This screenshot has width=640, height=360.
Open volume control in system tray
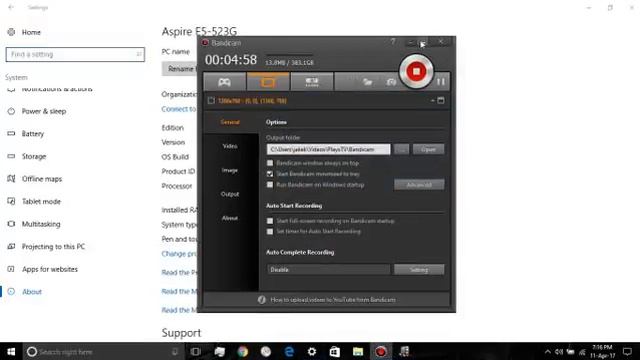point(559,352)
